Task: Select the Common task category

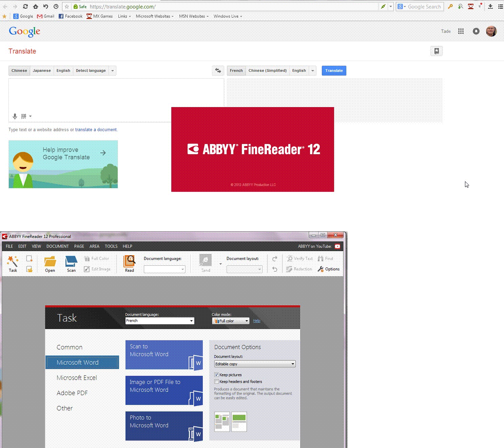Action: coord(70,347)
